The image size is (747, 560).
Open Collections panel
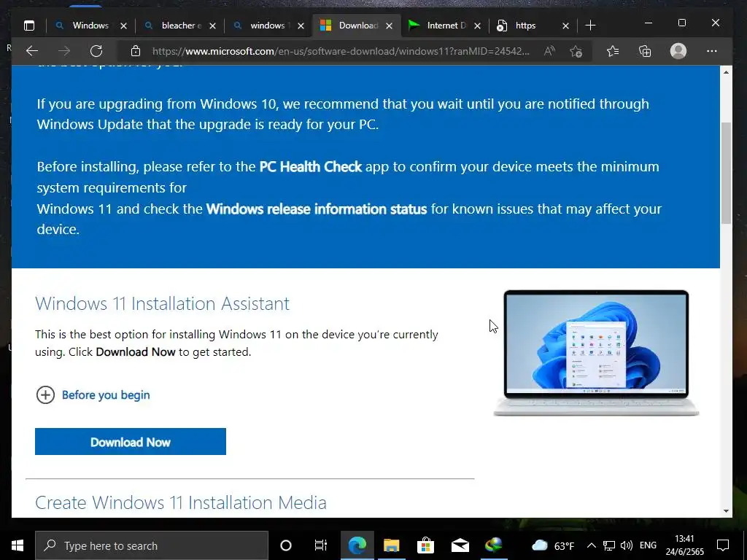(x=645, y=51)
